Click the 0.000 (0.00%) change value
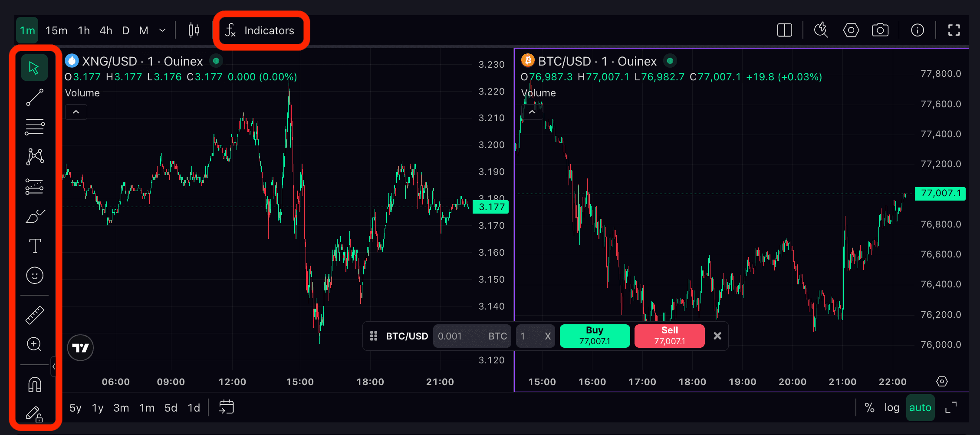This screenshot has width=980, height=435. [x=262, y=77]
